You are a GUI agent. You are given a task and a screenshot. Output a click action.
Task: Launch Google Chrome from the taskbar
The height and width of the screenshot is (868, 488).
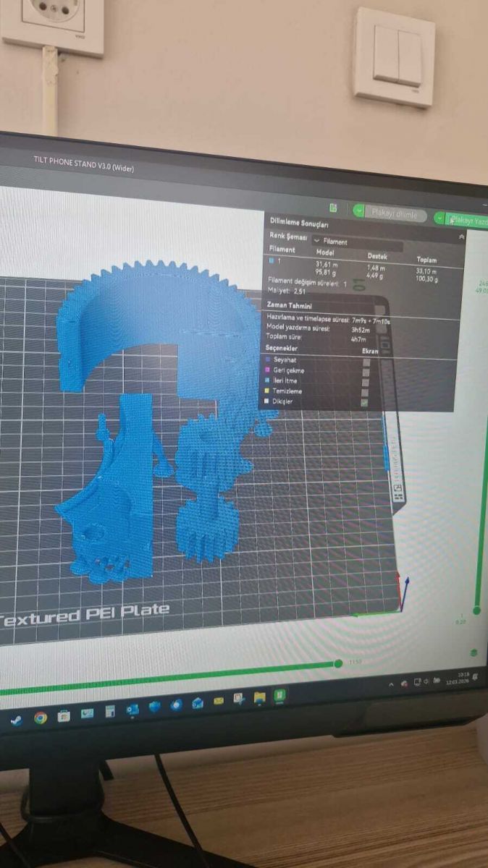(x=41, y=718)
